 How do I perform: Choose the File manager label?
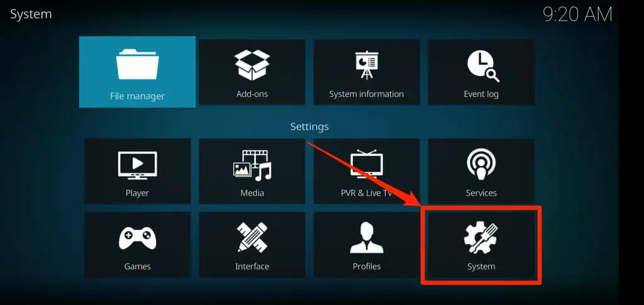[x=137, y=96]
